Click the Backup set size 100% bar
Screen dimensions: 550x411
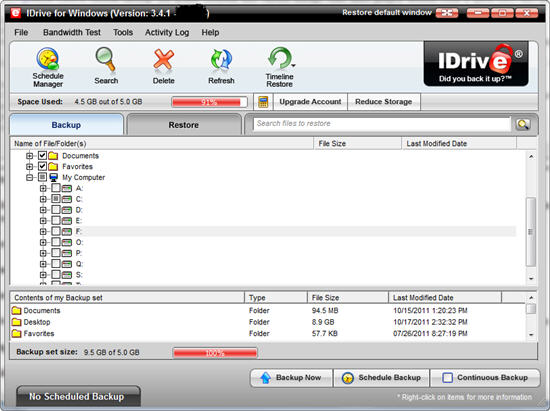click(x=215, y=353)
